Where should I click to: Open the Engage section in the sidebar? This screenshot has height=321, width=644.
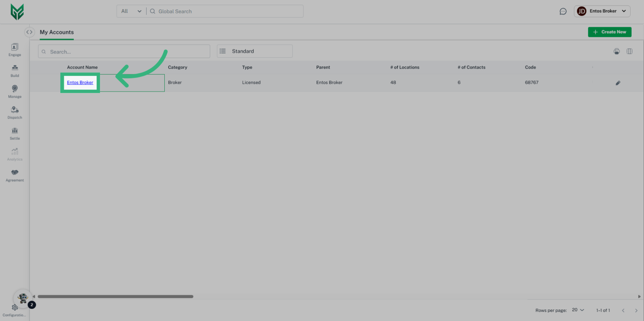coord(14,50)
